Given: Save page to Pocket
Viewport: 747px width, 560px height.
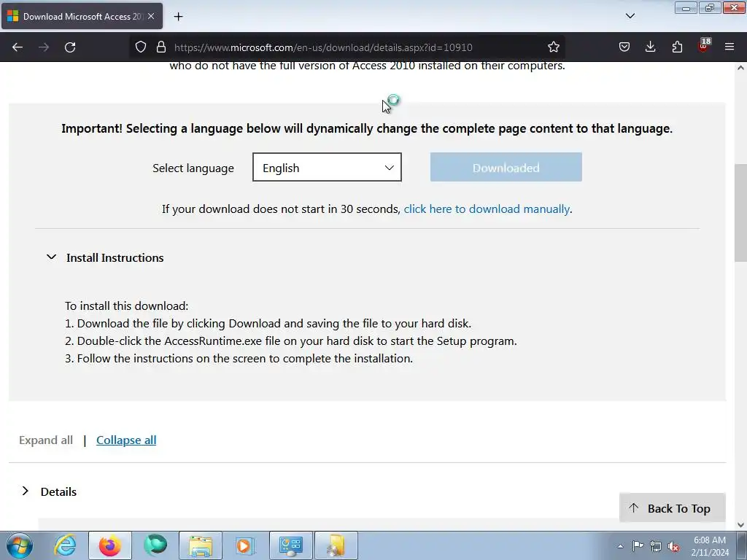Looking at the screenshot, I should click(624, 47).
